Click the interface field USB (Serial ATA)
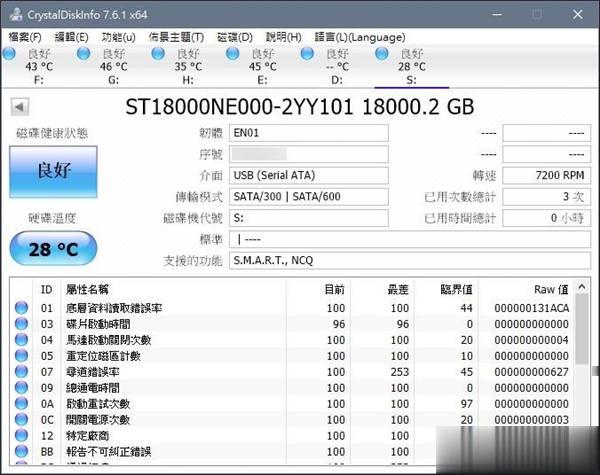Image resolution: width=600 pixels, height=475 pixels. tap(308, 175)
